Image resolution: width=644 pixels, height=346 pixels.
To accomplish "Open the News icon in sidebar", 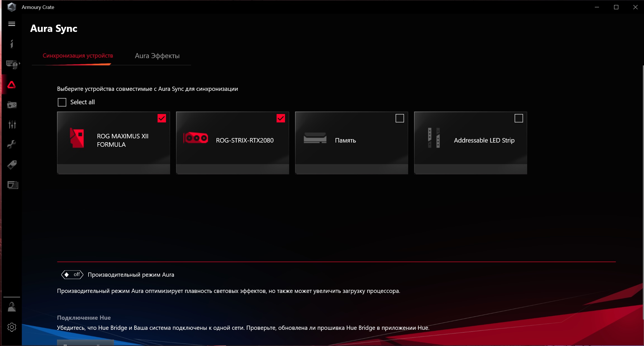I will point(12,185).
